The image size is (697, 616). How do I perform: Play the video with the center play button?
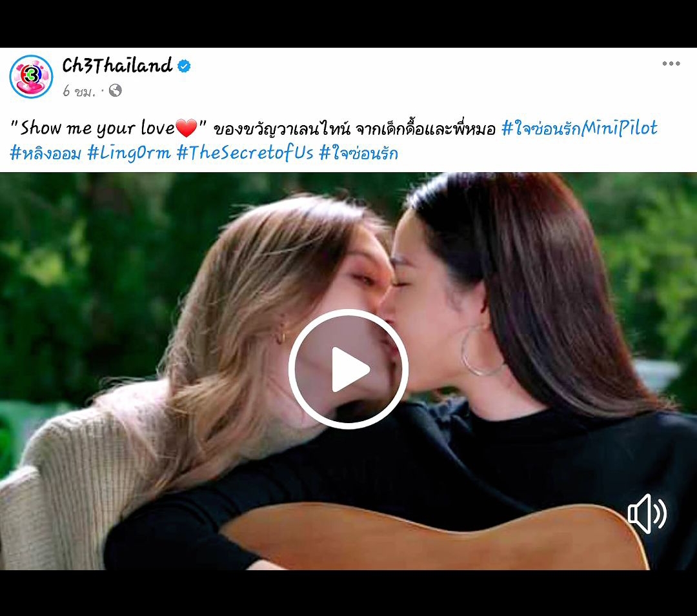click(x=348, y=368)
